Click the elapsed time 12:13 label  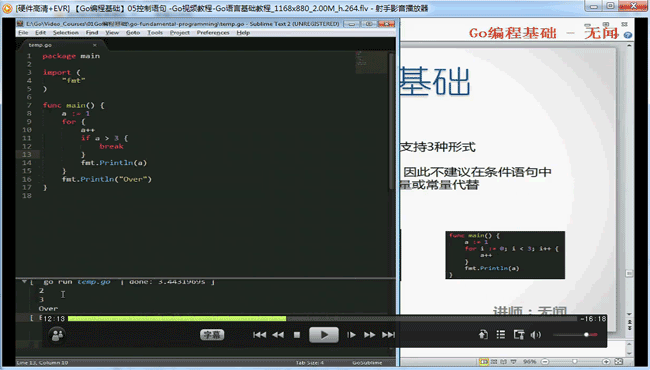click(54, 319)
